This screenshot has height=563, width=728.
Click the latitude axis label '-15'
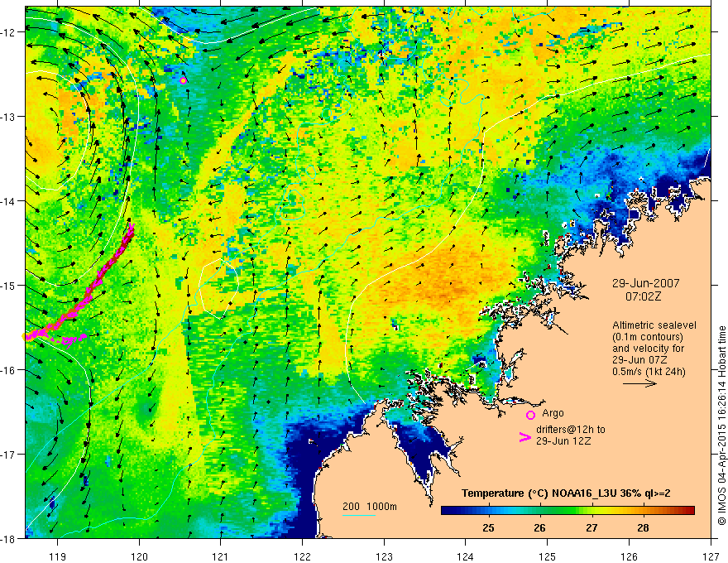9,286
